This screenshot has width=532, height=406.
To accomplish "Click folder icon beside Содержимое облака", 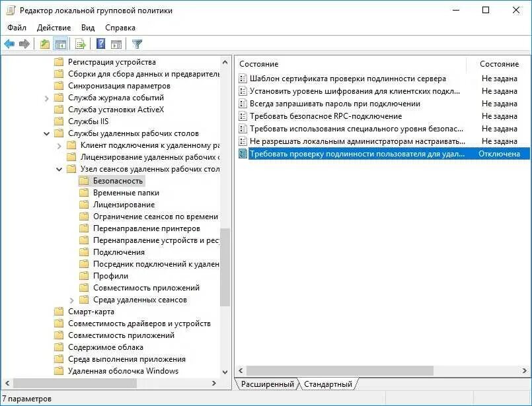I will point(59,347).
